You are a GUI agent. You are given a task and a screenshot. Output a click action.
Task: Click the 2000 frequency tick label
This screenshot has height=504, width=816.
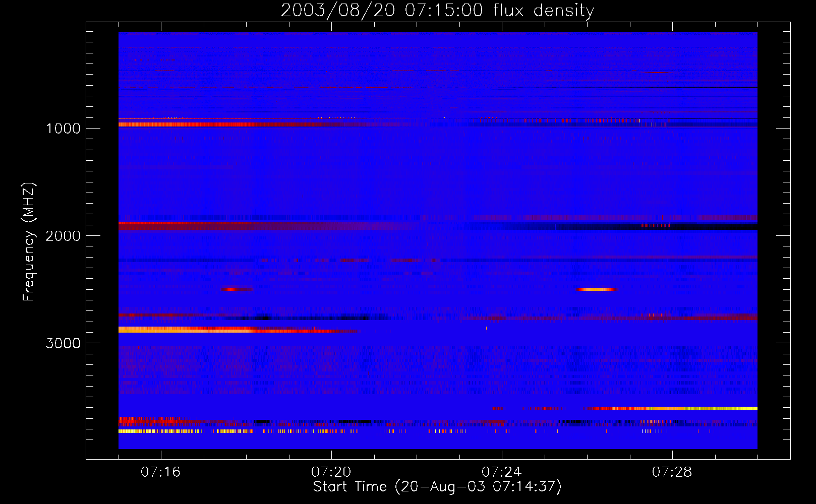(x=63, y=236)
